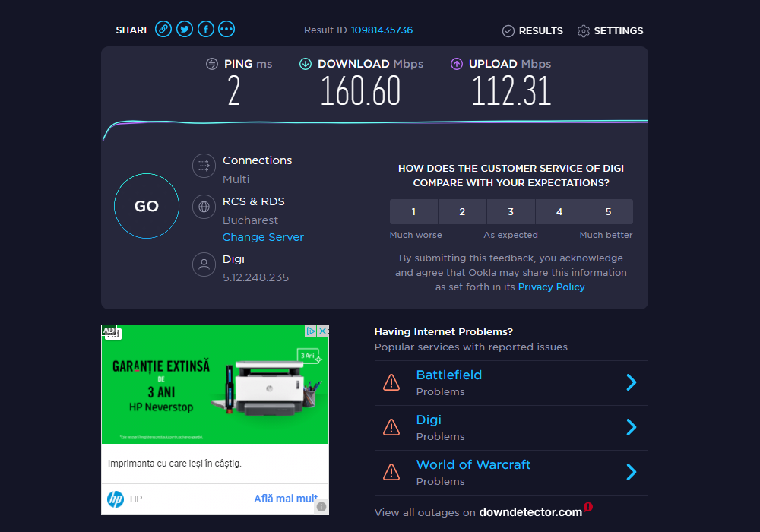The width and height of the screenshot is (760, 532).
Task: Open World of Warcraft problems link
Action: (x=473, y=464)
